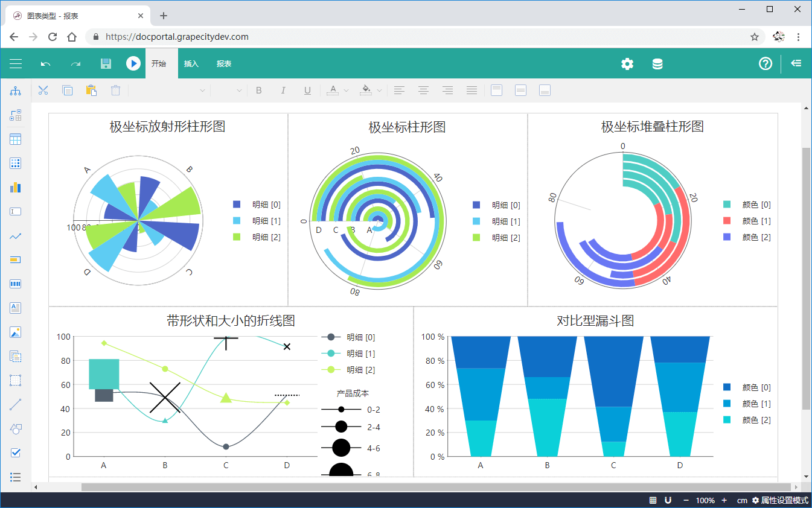The height and width of the screenshot is (508, 812).
Task: Select the bar chart tool
Action: click(16, 188)
